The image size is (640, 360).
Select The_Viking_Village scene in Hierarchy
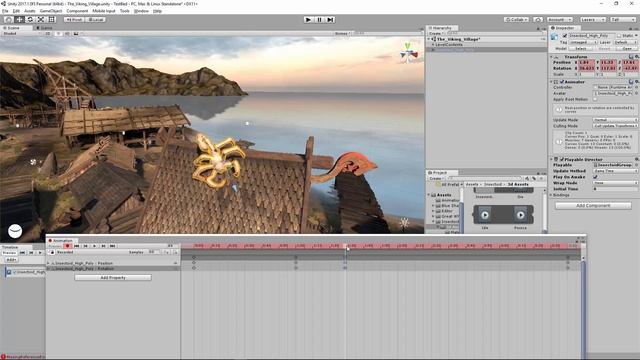[458, 39]
